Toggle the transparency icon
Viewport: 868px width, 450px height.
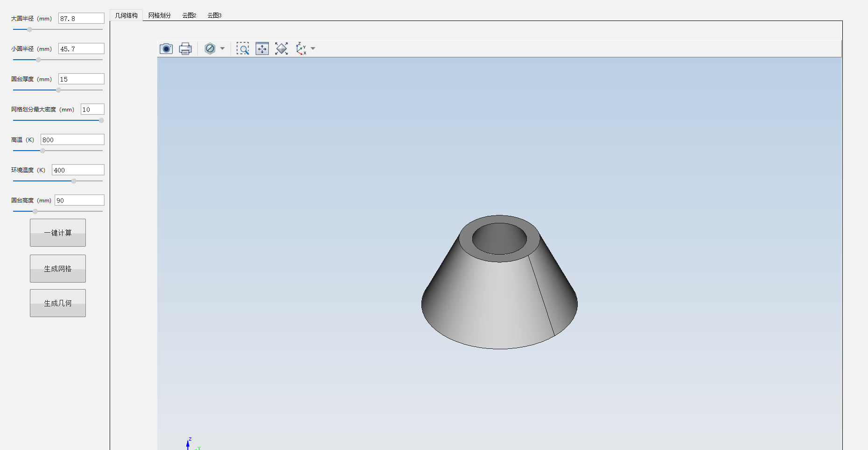pos(210,48)
